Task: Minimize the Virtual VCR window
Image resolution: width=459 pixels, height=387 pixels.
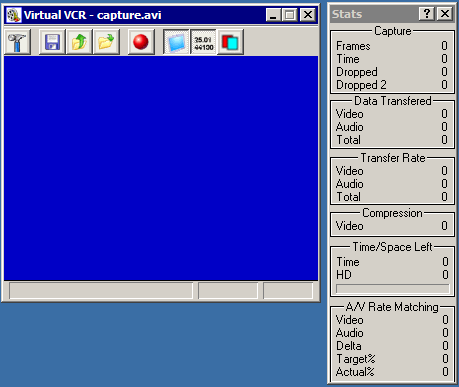Action: [273, 15]
